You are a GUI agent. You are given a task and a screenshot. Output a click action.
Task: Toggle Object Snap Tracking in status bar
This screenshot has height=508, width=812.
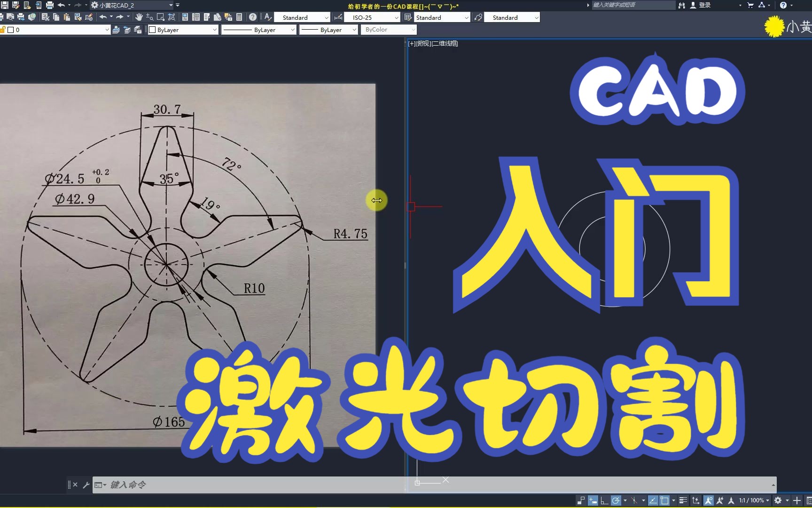(x=653, y=500)
